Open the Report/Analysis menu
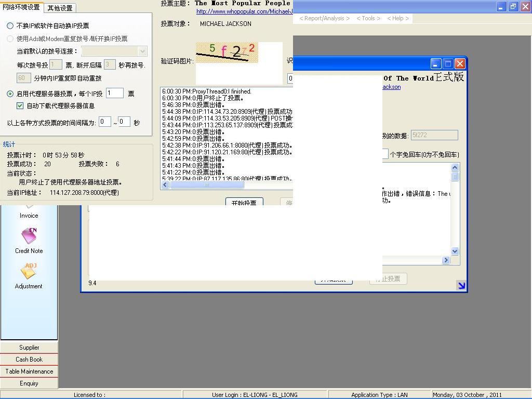The width and height of the screenshot is (532, 399). 324,18
